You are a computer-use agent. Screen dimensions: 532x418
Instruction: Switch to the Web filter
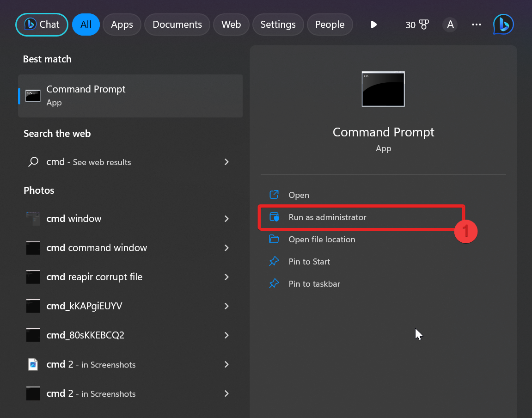tap(231, 25)
